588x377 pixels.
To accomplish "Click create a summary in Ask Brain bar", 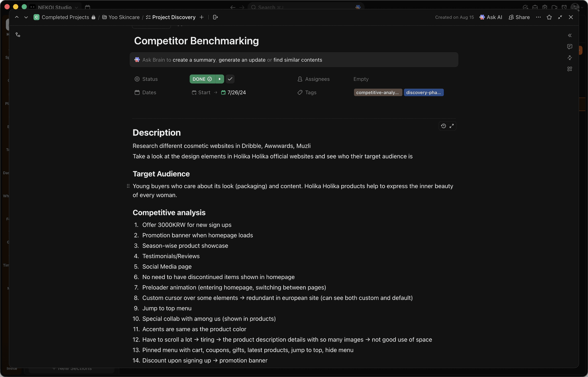I will point(194,60).
